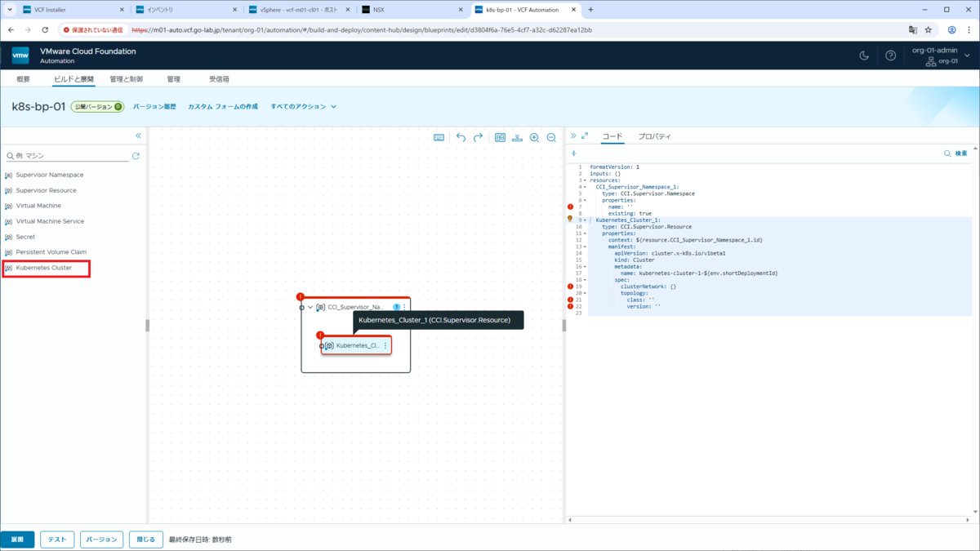The height and width of the screenshot is (551, 980).
Task: Zoom in on the design canvas
Action: 534,137
